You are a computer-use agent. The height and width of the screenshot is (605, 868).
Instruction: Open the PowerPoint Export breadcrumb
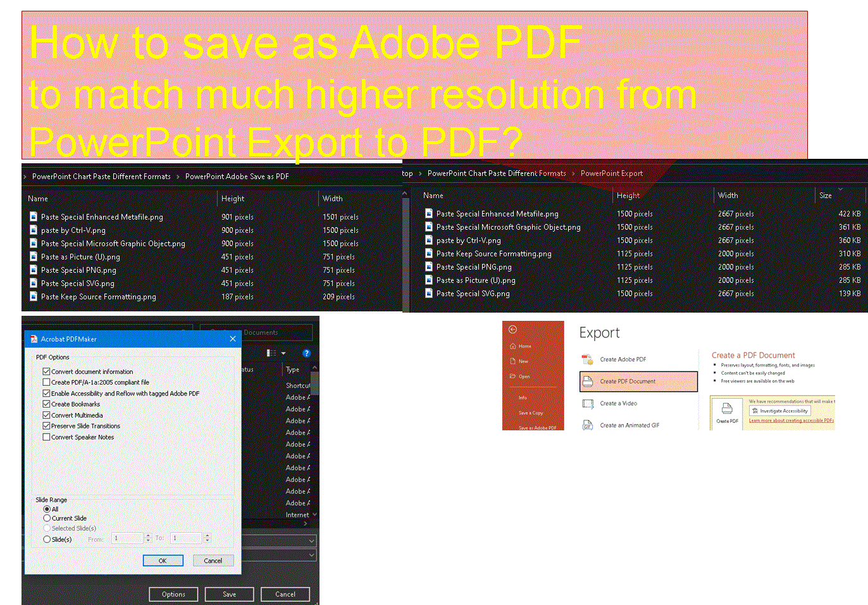coord(612,173)
